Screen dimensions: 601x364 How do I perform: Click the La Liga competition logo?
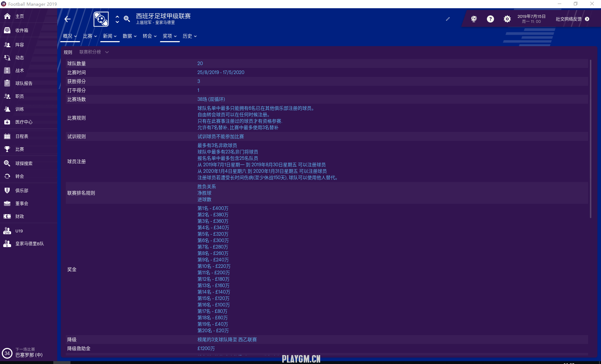[x=101, y=19]
